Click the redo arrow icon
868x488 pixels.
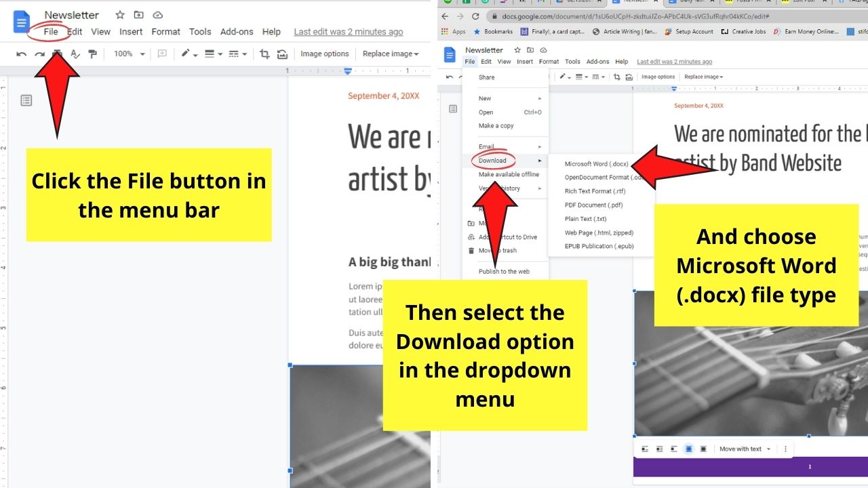pos(39,54)
